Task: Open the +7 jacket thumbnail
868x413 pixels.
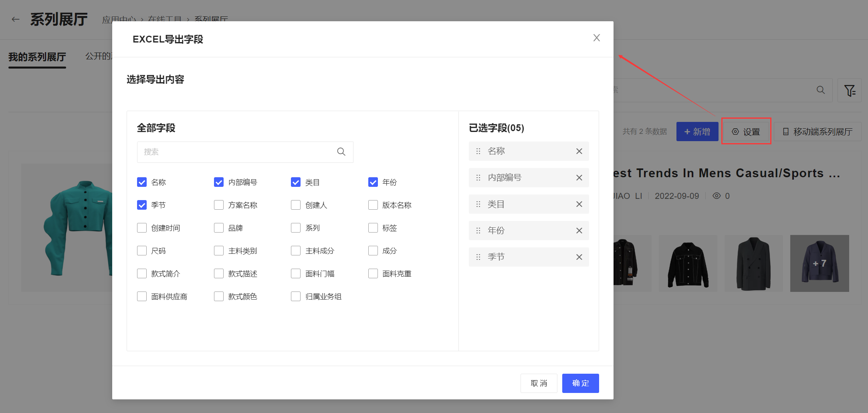Action: click(819, 263)
